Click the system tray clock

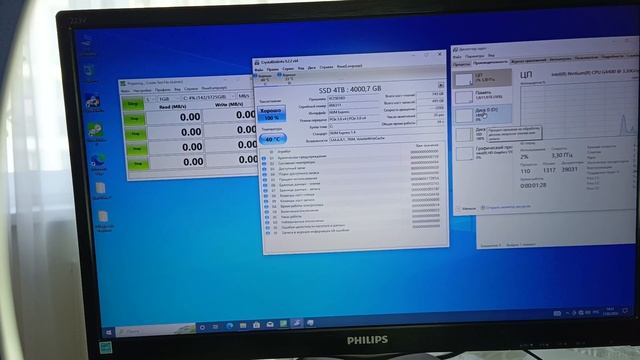point(610,311)
